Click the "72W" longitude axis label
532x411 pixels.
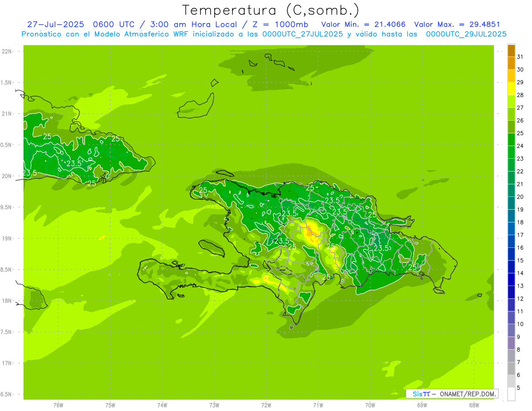(x=266, y=405)
